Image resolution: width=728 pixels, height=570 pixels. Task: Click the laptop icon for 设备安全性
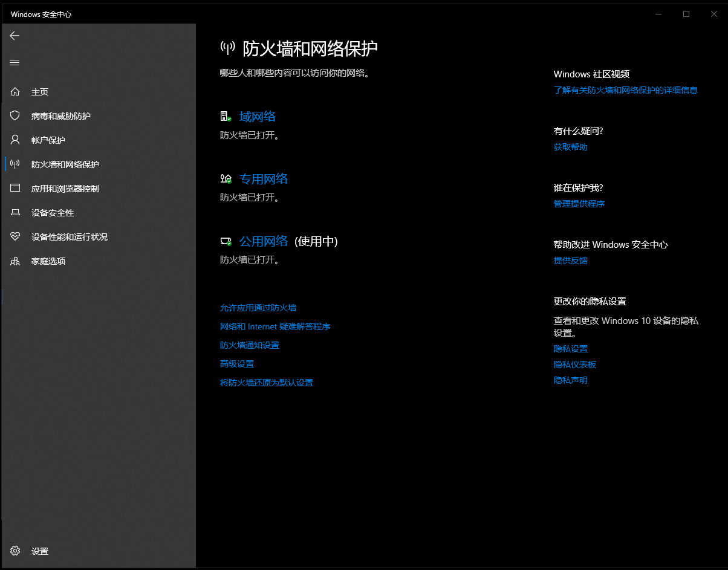point(15,213)
